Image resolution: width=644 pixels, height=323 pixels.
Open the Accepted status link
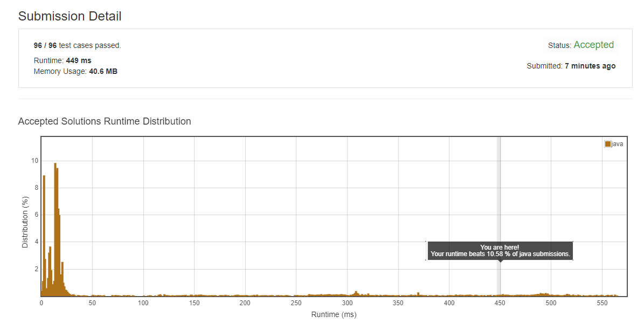pos(594,45)
